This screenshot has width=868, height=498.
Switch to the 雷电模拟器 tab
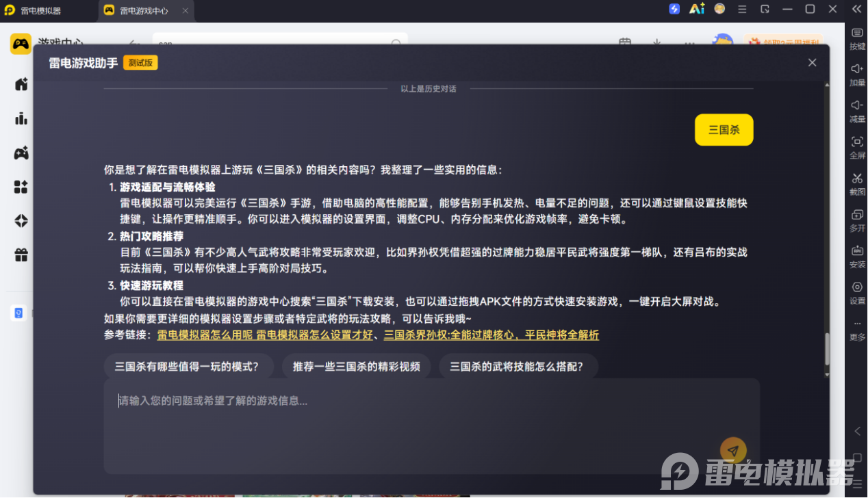click(41, 10)
